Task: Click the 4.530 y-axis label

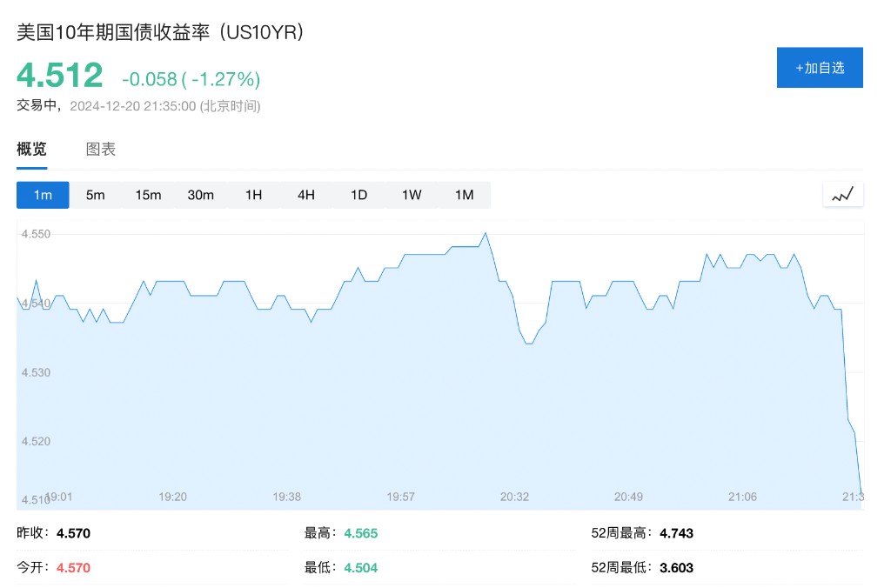Action: tap(36, 372)
